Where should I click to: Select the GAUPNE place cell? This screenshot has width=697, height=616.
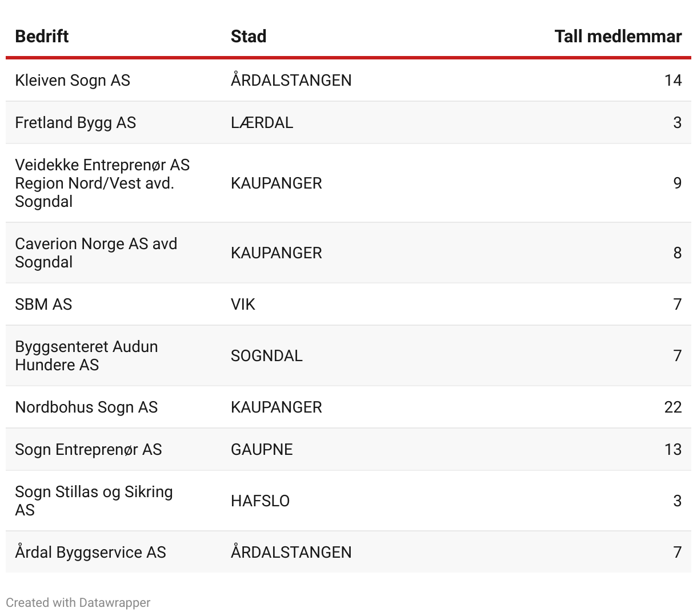tap(262, 449)
